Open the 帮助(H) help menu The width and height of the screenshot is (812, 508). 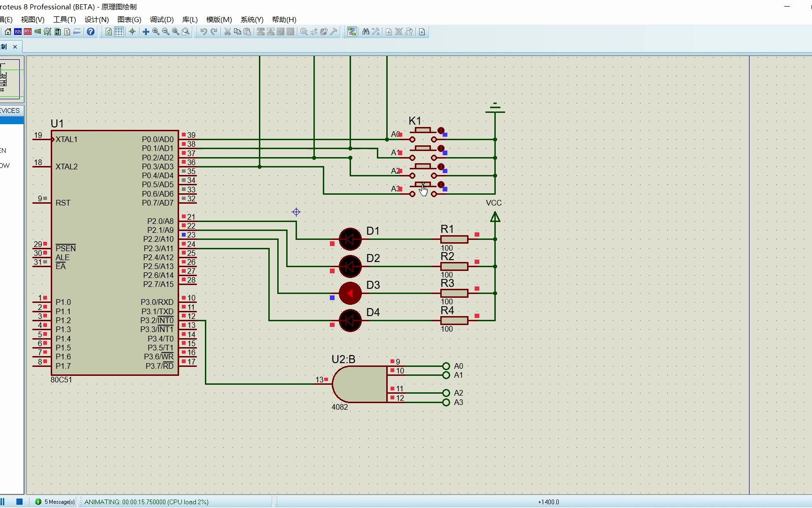point(284,19)
